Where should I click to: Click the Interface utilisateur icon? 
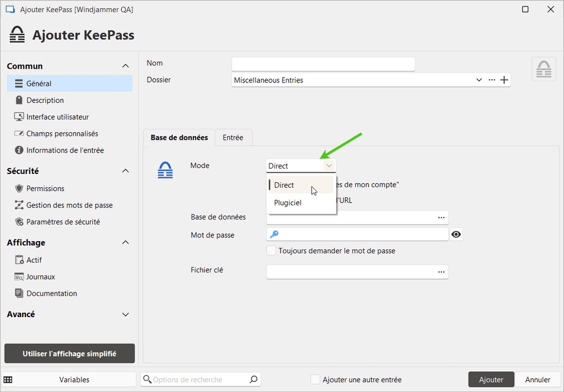pyautogui.click(x=18, y=116)
